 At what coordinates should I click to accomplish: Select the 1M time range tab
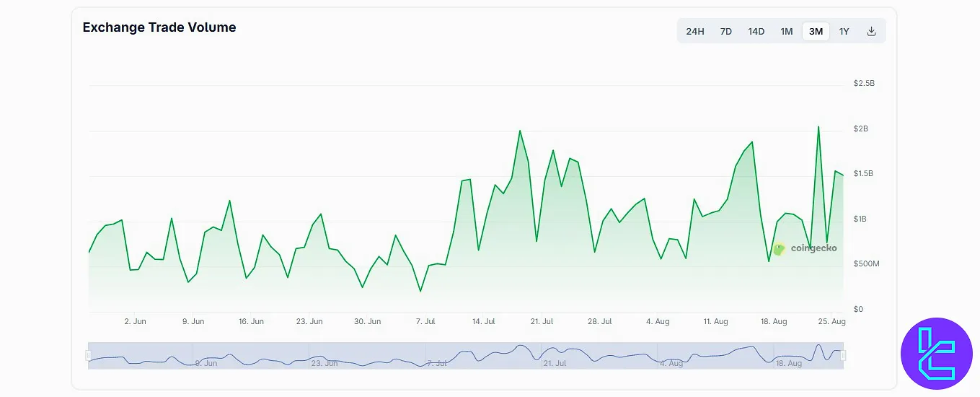coord(787,31)
